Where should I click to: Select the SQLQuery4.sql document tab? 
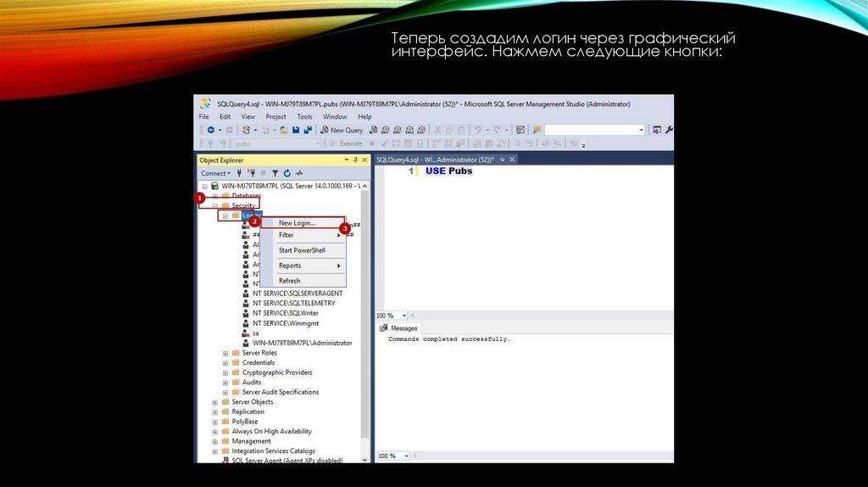click(435, 160)
